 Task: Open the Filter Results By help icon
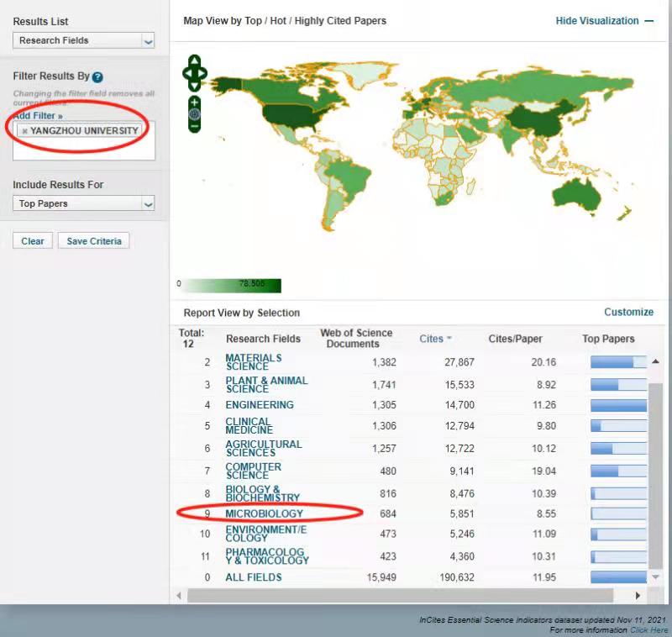coord(98,76)
